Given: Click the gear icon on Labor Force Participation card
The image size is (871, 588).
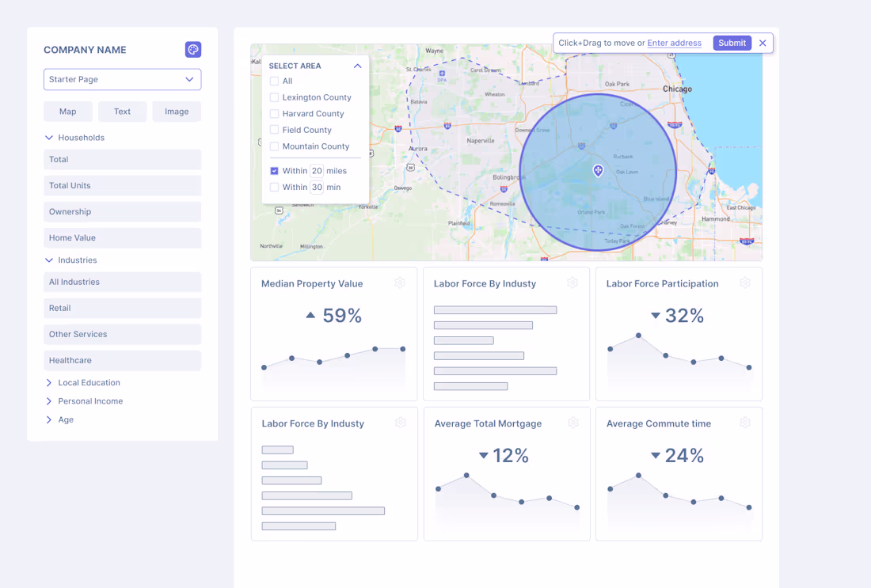Looking at the screenshot, I should click(744, 282).
